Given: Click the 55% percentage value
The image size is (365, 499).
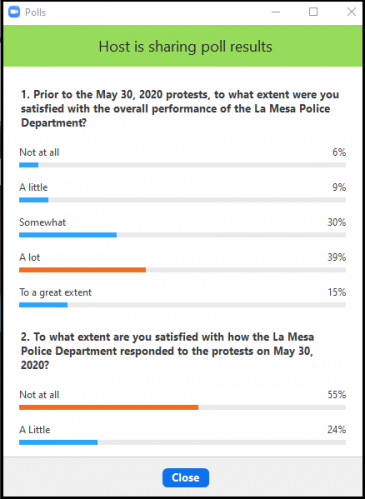Looking at the screenshot, I should (337, 395).
